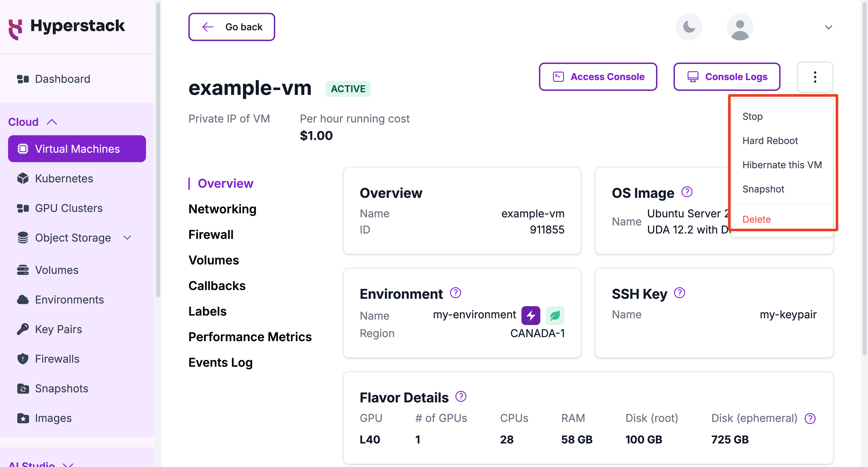Select Hibernate this VM
This screenshot has width=868, height=467.
[782, 165]
